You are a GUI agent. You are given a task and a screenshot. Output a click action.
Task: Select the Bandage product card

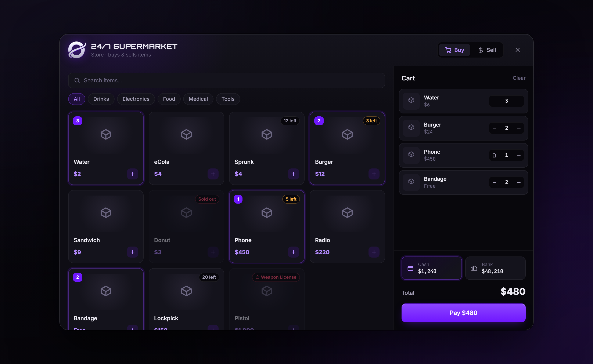106,299
